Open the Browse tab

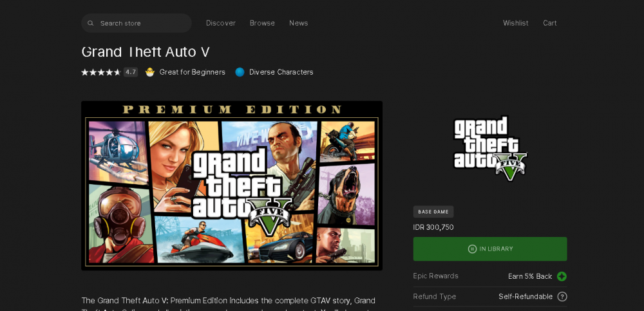(263, 23)
